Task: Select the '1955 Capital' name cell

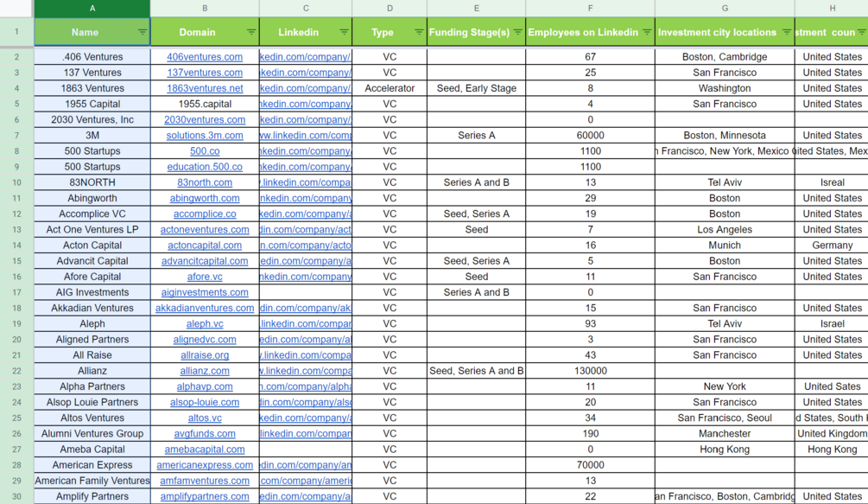Action: pyautogui.click(x=92, y=104)
